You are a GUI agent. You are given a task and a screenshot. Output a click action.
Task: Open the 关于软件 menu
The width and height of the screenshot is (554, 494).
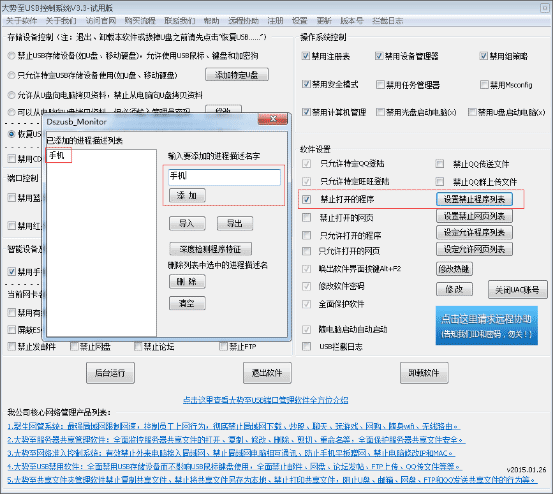[22, 21]
